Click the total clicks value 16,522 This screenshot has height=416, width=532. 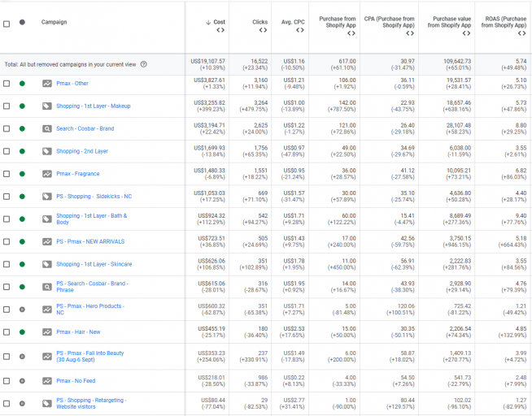(x=259, y=61)
